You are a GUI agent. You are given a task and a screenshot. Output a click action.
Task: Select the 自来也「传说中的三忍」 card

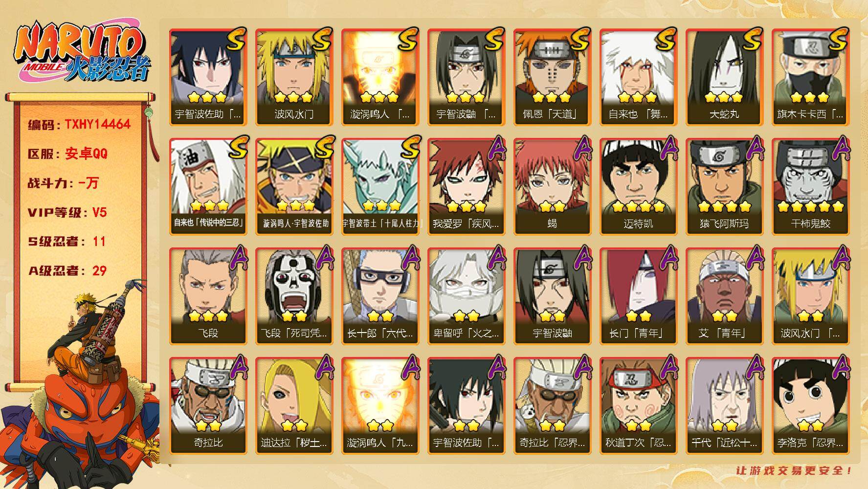pyautogui.click(x=208, y=186)
